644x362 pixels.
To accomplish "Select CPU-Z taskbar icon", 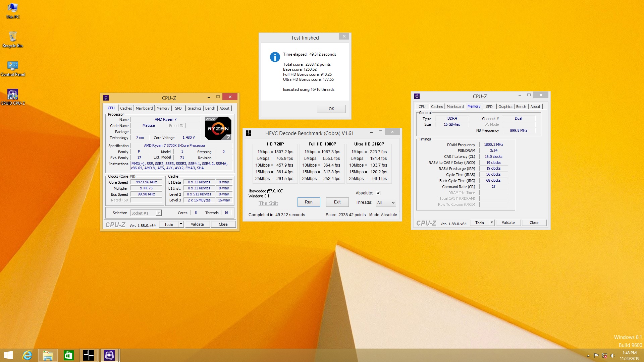I will click(109, 355).
